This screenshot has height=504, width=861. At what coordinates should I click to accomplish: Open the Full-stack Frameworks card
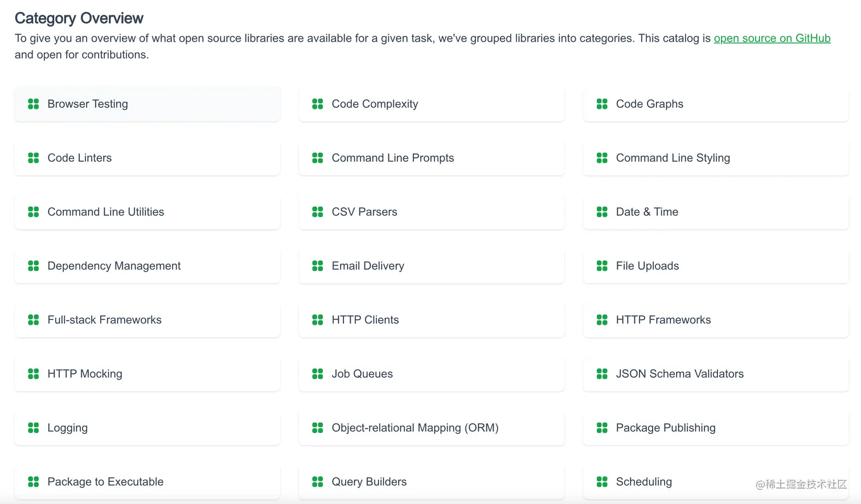click(105, 320)
